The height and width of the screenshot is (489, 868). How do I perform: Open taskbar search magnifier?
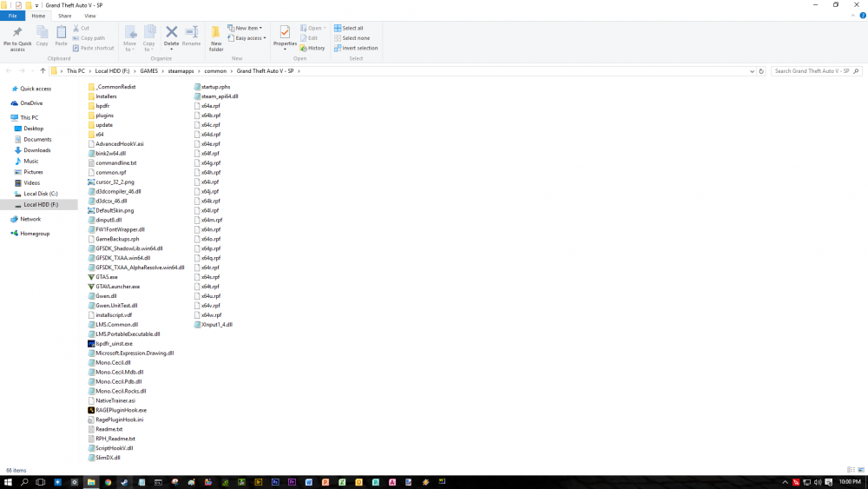tap(24, 482)
